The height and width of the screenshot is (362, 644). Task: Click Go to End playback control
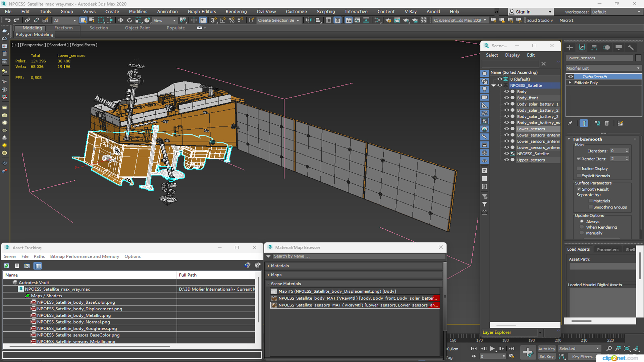pos(511,349)
